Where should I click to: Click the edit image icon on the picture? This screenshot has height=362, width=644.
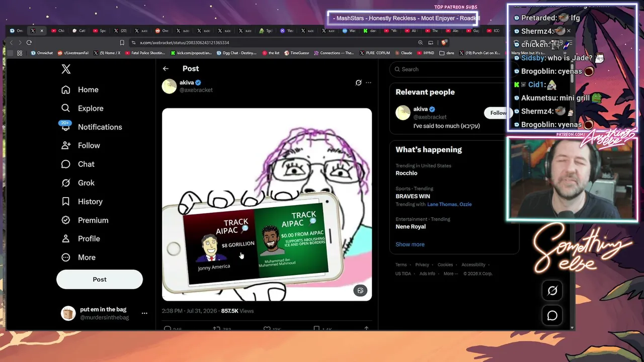[360, 290]
